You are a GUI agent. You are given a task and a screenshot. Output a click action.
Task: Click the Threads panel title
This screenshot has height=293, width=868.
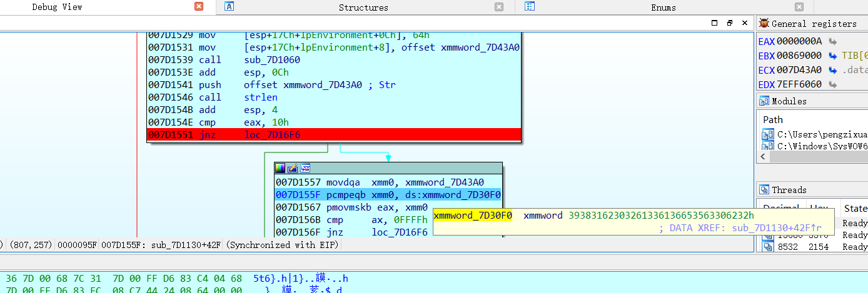point(789,190)
